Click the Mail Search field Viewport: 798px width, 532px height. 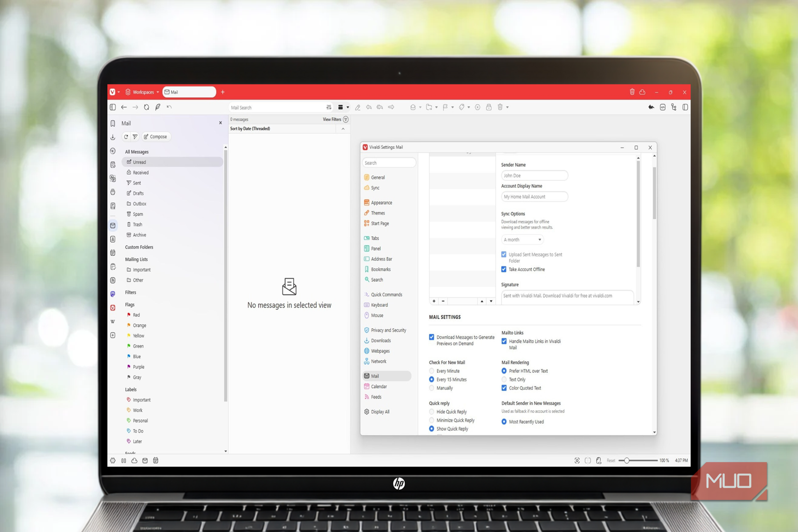[276, 107]
